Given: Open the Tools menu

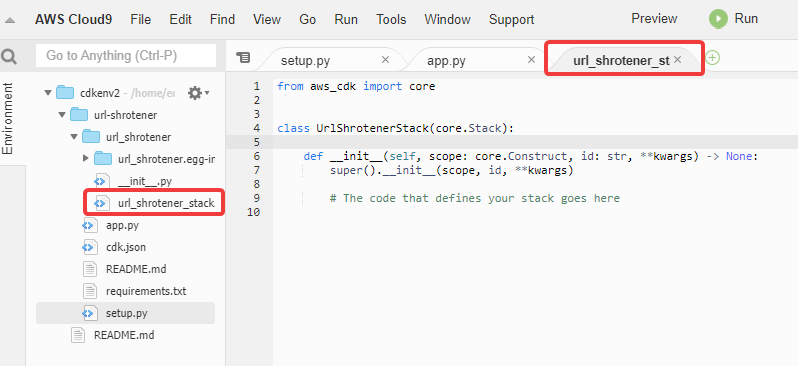Looking at the screenshot, I should pyautogui.click(x=391, y=19).
